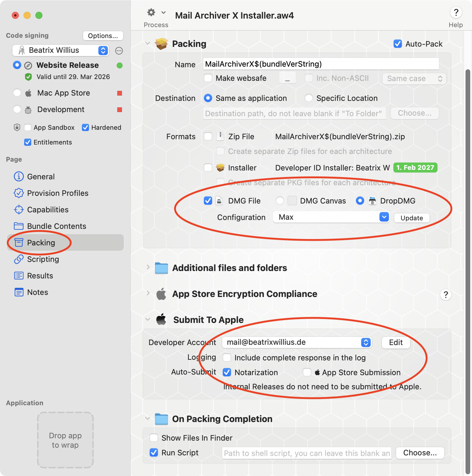Click the Packing box icon in header
The image size is (472, 476).
point(161,44)
